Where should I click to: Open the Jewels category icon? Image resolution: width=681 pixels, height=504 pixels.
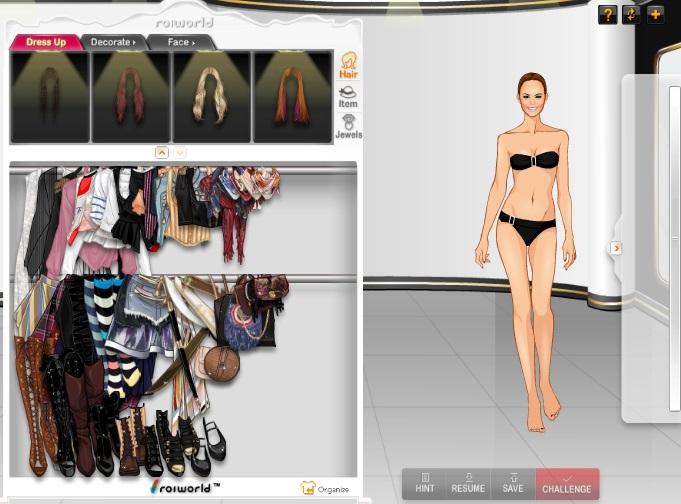tap(348, 126)
